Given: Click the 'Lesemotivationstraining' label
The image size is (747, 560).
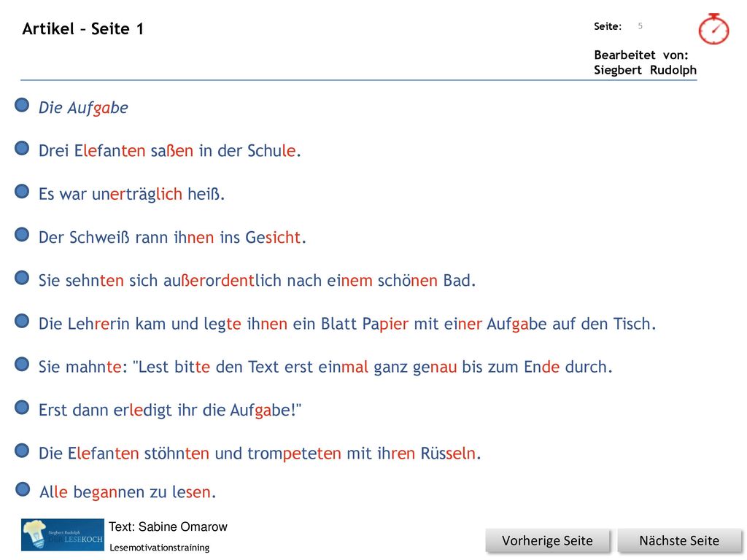Looking at the screenshot, I should point(160,548).
